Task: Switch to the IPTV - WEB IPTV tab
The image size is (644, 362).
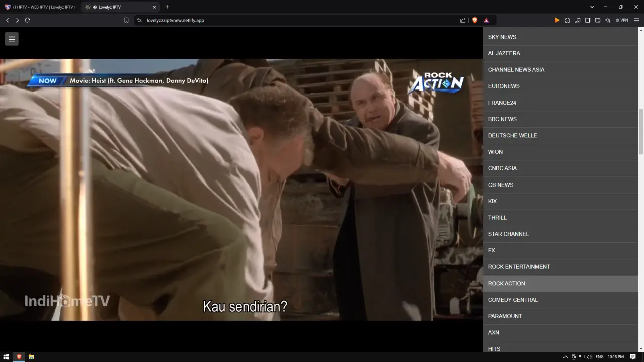Action: point(40,7)
